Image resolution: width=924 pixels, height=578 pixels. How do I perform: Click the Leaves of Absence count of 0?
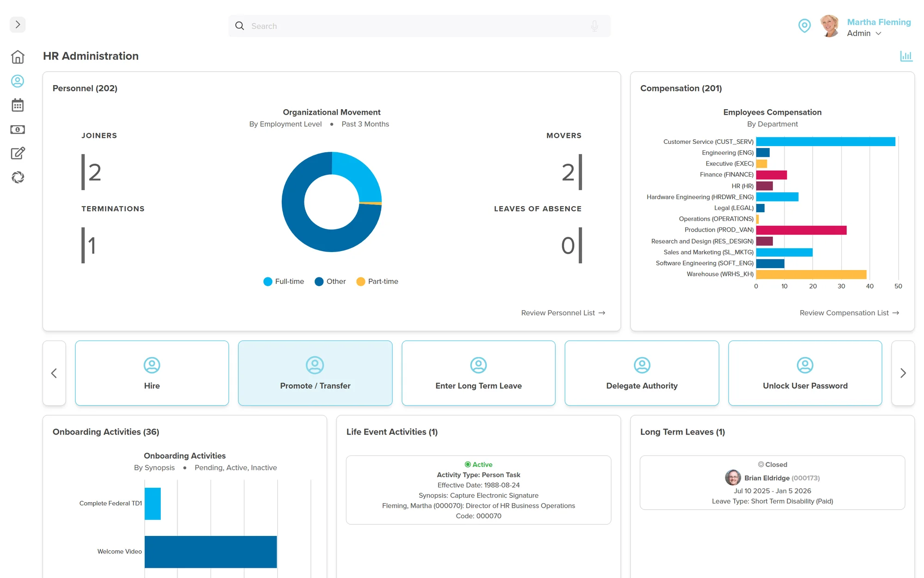click(568, 246)
